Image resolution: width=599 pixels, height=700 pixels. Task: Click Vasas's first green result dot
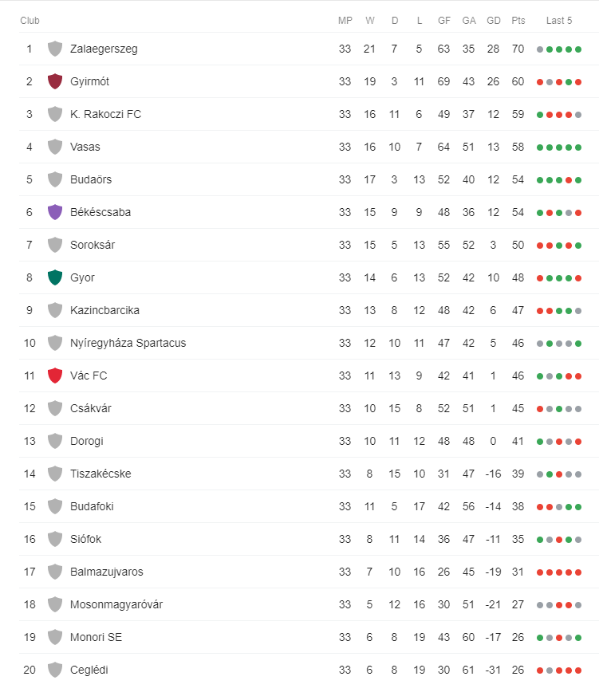(x=540, y=147)
